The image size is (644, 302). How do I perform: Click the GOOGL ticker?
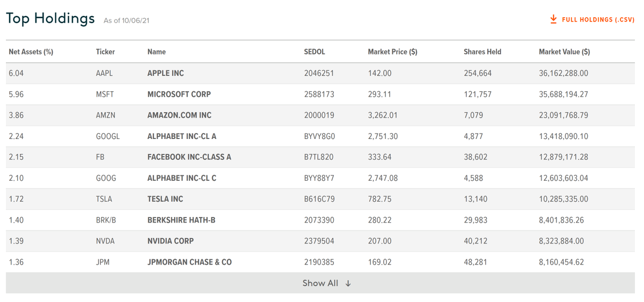pos(108,136)
